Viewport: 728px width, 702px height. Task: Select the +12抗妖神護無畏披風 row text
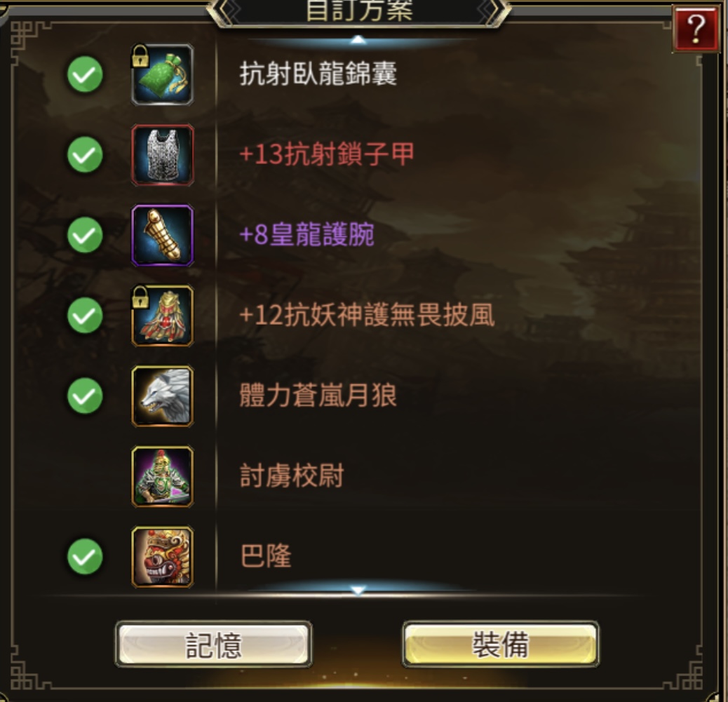(367, 316)
